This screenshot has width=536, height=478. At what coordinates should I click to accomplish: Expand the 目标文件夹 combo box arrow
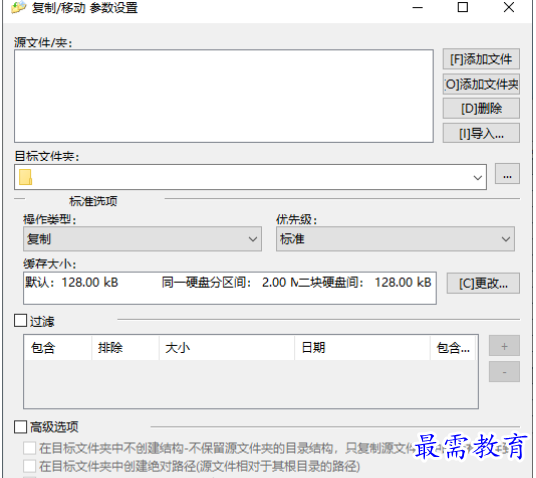point(478,177)
